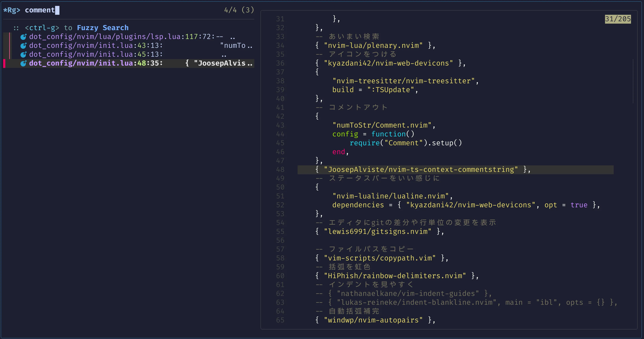The height and width of the screenshot is (339, 644).
Task: Click the pink selection marker on the selected result
Action: 4,64
